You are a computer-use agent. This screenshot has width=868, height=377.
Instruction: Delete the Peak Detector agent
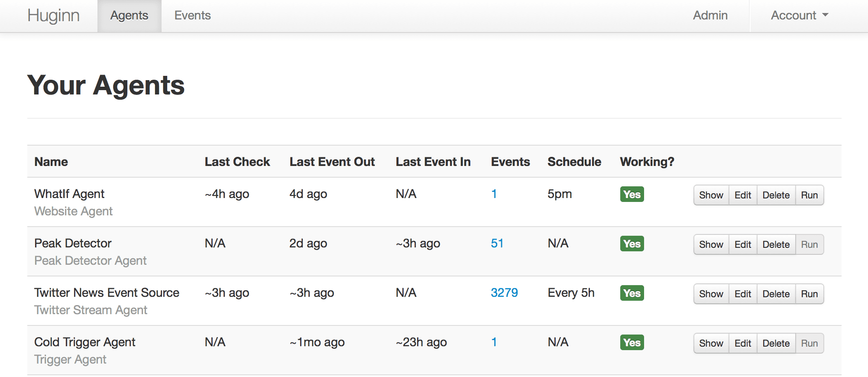776,244
